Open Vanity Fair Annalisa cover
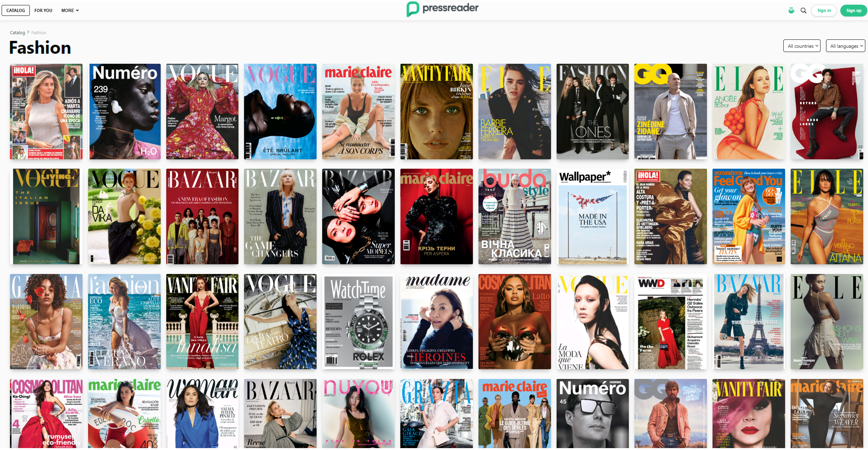The height and width of the screenshot is (450, 868). (202, 322)
